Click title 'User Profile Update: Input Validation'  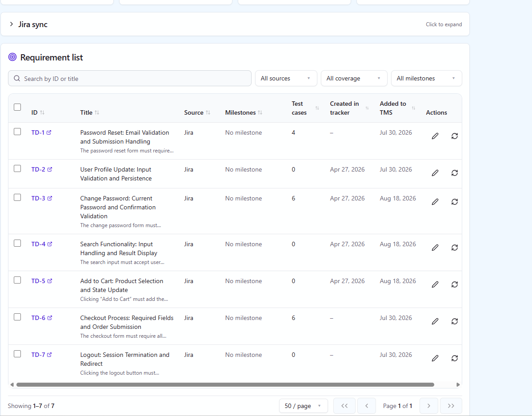[116, 174]
